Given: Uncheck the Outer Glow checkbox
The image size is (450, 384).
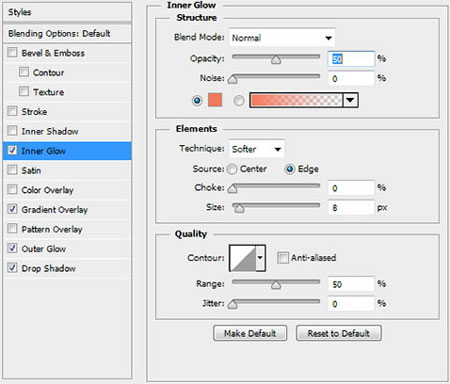Looking at the screenshot, I should 12,248.
